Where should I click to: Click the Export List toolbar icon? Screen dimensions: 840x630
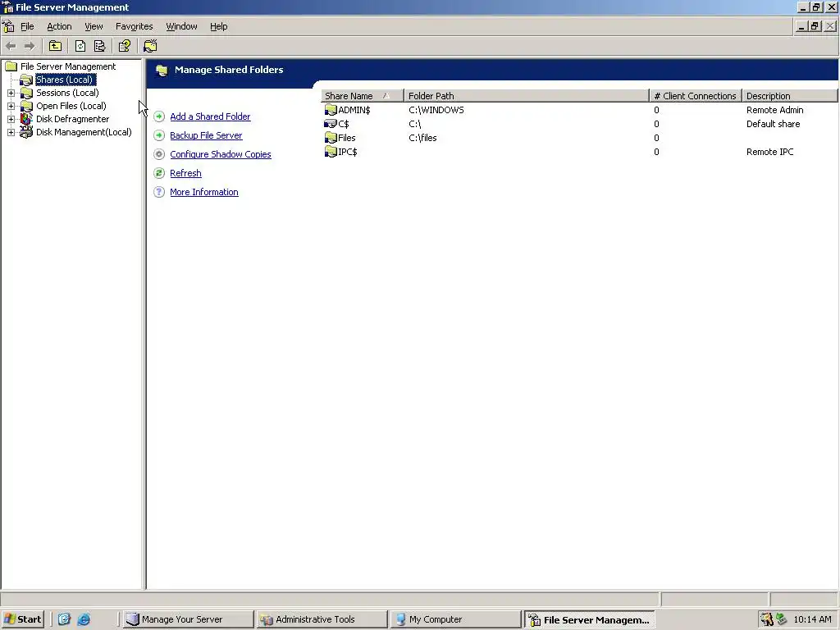tap(99, 46)
